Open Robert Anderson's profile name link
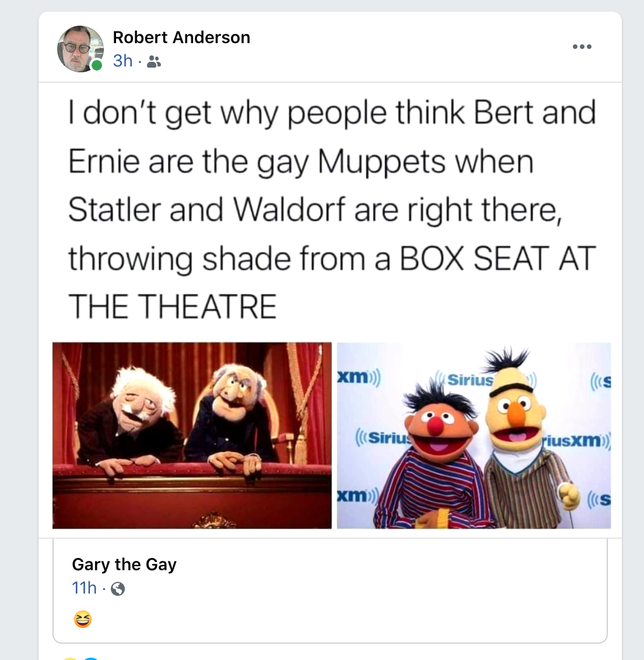 [181, 37]
